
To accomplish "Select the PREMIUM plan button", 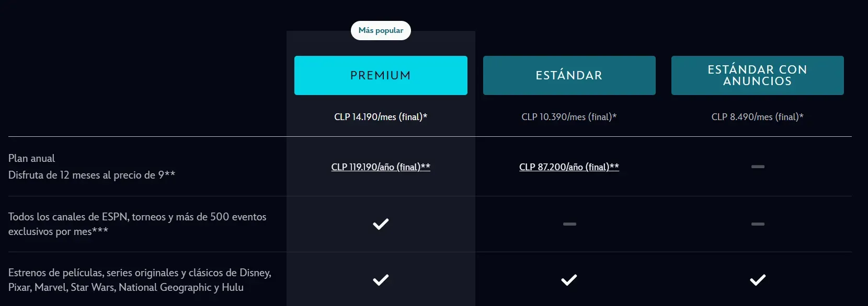I will (x=381, y=75).
